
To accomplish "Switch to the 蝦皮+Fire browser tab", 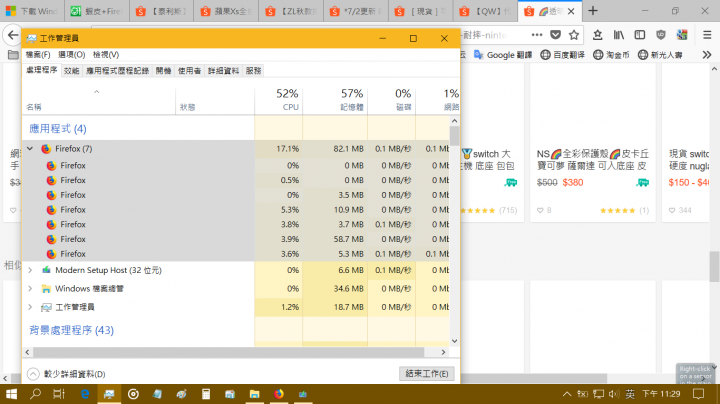I will coord(96,11).
